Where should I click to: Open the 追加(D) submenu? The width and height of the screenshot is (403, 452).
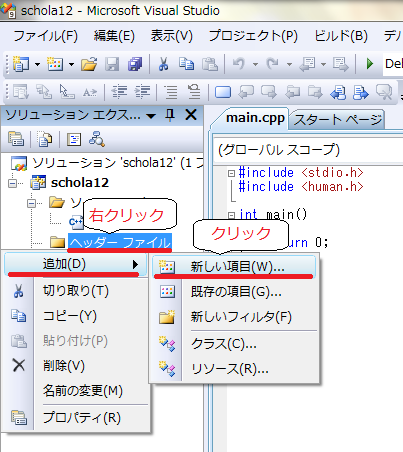[76, 264]
